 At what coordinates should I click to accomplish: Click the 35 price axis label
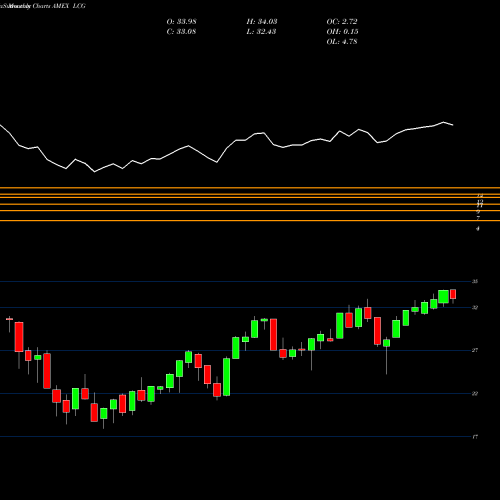coord(475,282)
